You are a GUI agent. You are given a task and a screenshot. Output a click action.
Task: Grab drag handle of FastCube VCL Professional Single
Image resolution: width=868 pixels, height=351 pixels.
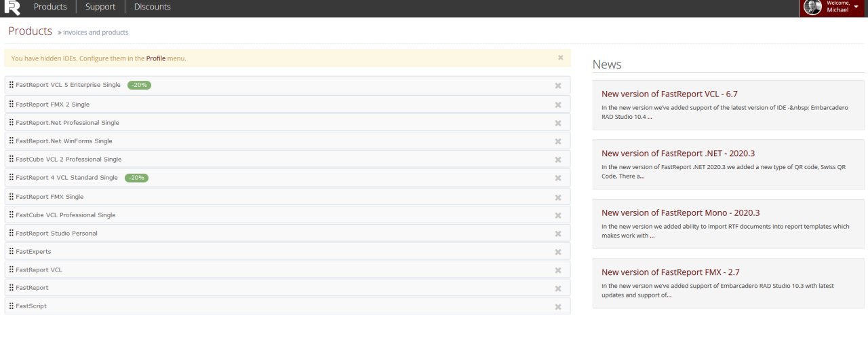click(x=12, y=215)
